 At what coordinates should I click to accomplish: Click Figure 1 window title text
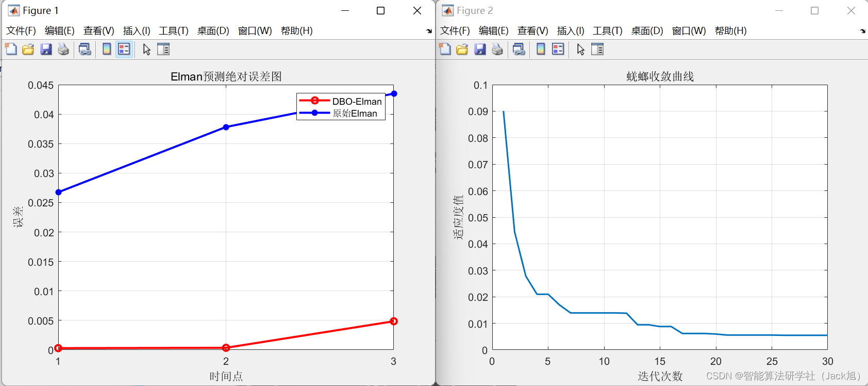click(x=41, y=10)
